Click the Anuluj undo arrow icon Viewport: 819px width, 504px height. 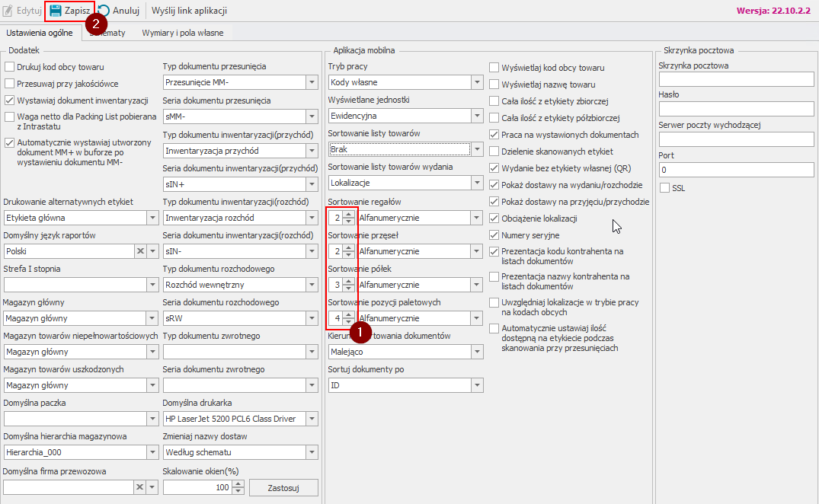(x=103, y=11)
